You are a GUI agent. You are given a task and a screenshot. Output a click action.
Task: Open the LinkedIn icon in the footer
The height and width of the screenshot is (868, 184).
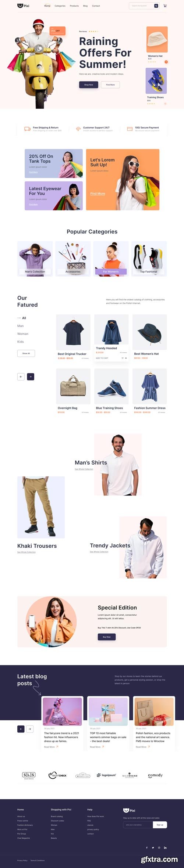click(x=165, y=848)
